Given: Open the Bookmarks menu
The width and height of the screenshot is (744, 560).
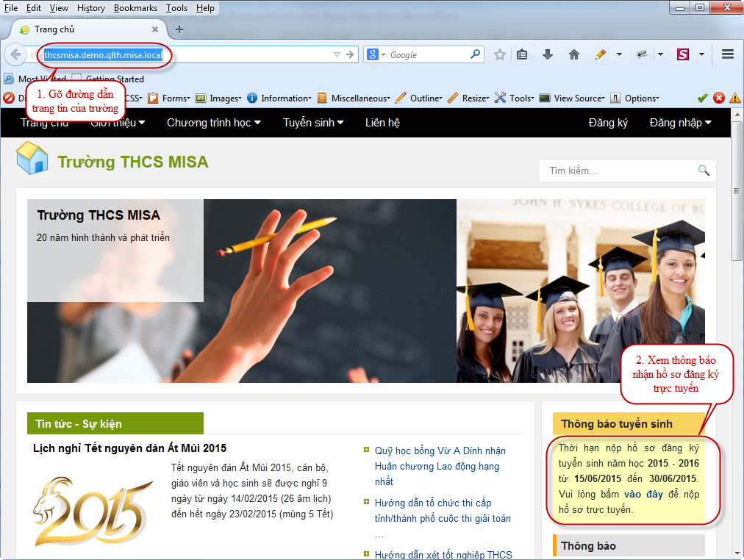Looking at the screenshot, I should (x=135, y=8).
